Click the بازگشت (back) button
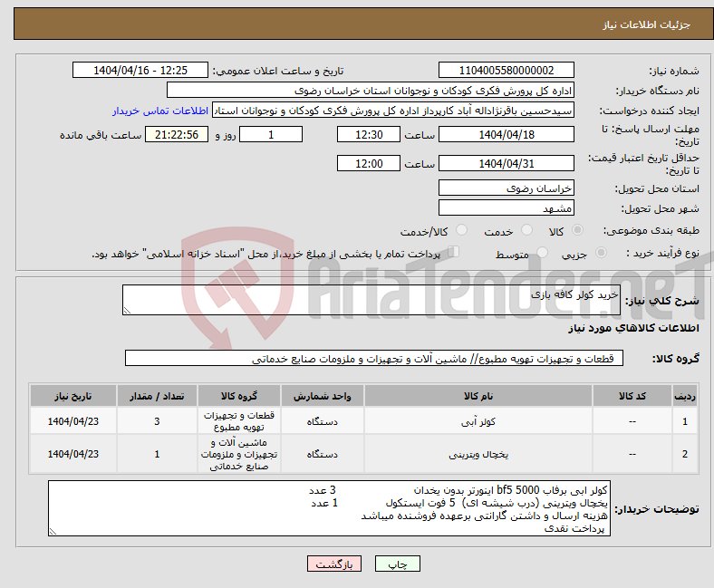714x588 pixels. (x=334, y=564)
